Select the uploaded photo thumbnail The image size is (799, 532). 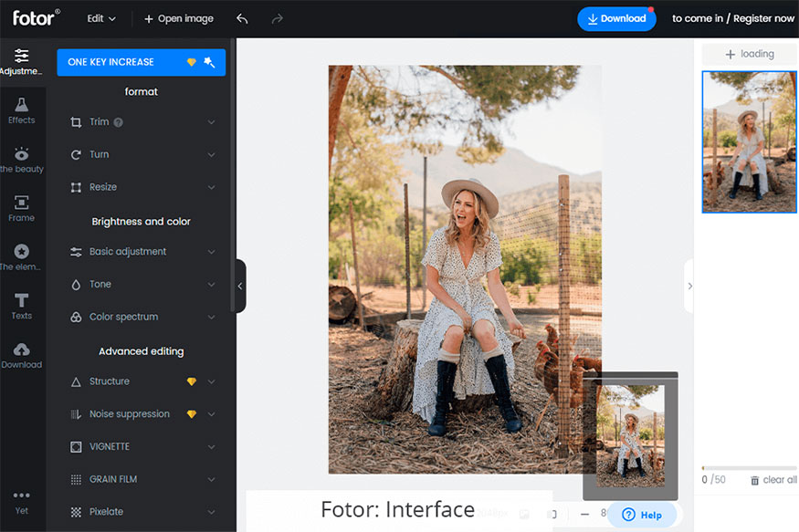click(x=749, y=141)
